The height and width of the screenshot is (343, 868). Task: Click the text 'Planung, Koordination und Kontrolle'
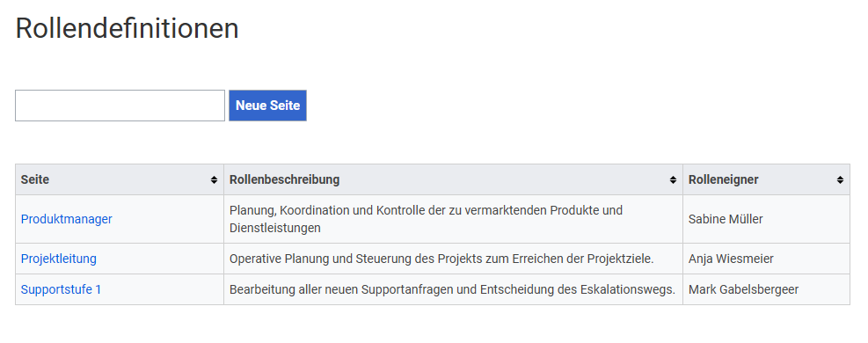[x=318, y=210]
